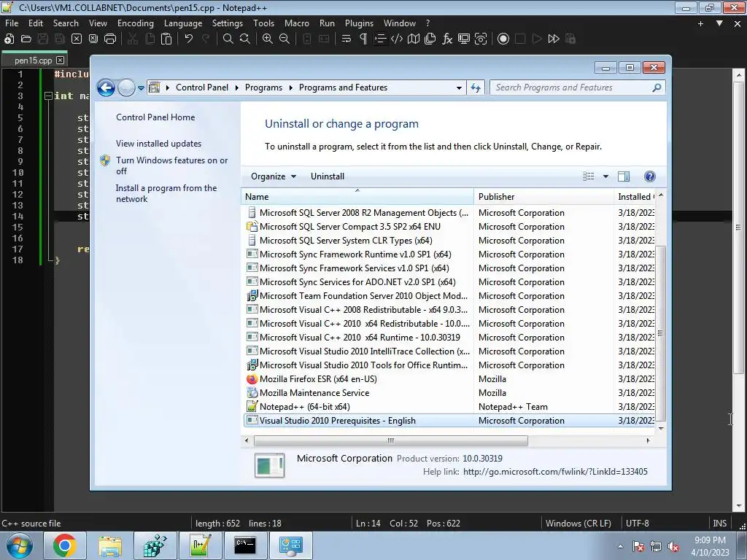Click the Close document icon in Notepad++ toolbar
The width and height of the screenshot is (747, 560).
(x=76, y=39)
